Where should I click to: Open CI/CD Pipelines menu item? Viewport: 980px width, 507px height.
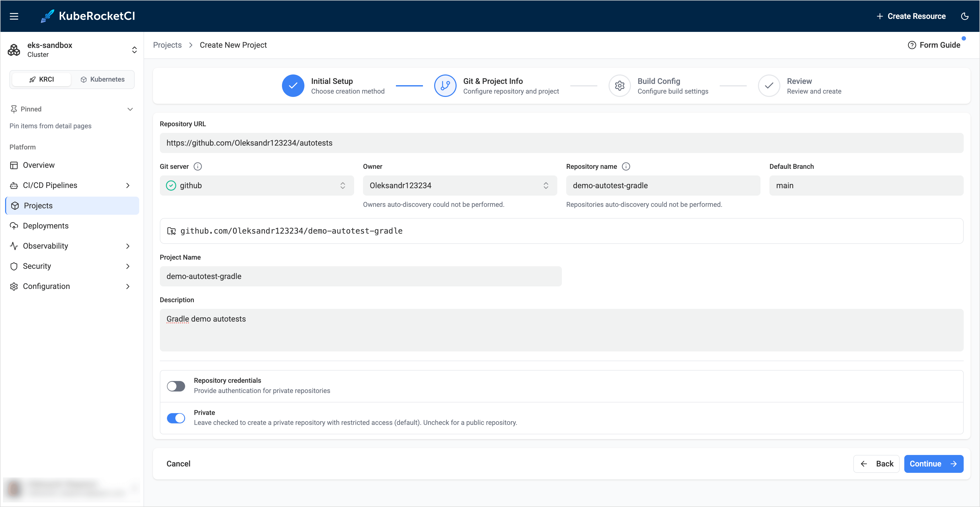click(x=72, y=185)
